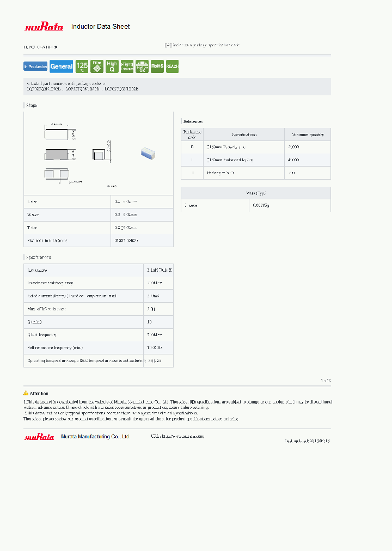392x551 pixels.
Task: Click the Inductance row label
Action: (x=37, y=270)
